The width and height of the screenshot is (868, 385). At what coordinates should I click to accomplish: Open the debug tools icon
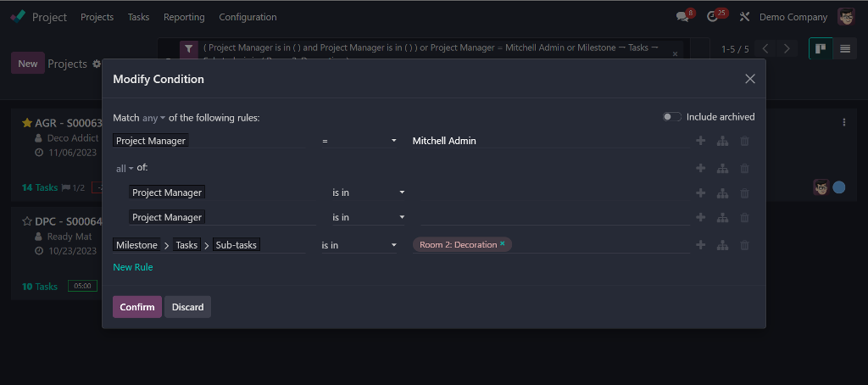pyautogui.click(x=745, y=17)
